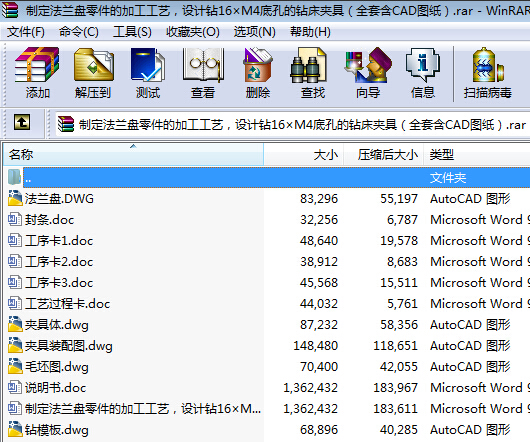Select file name 夹具体.dwg
The width and height of the screenshot is (530, 442).
(x=56, y=325)
